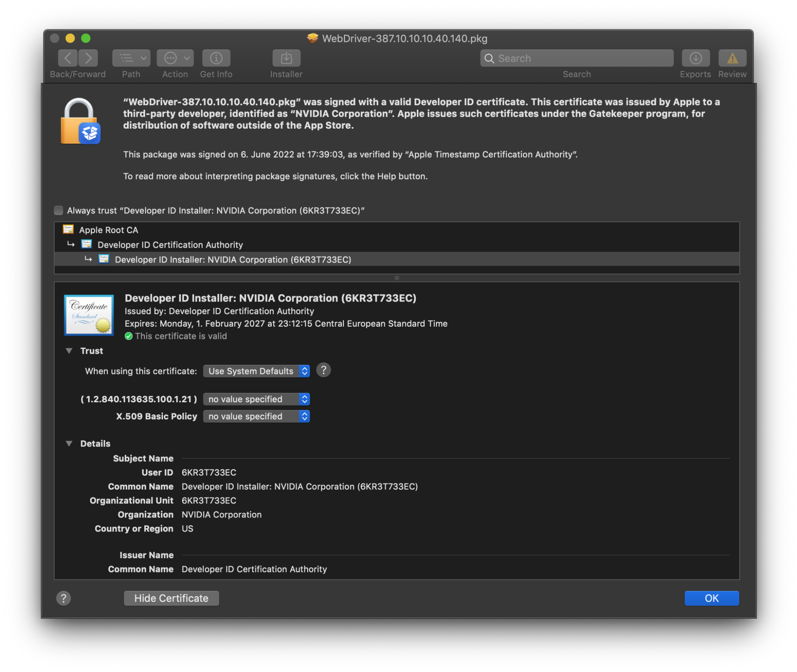
Task: Open the Exports toolbar icon
Action: pyautogui.click(x=695, y=58)
